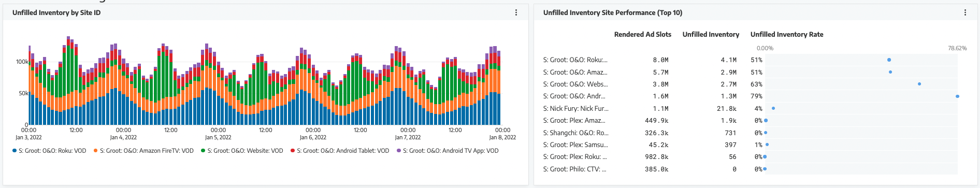980x188 pixels.
Task: Click the 3.8M rendered ad slots value
Action: (660, 84)
